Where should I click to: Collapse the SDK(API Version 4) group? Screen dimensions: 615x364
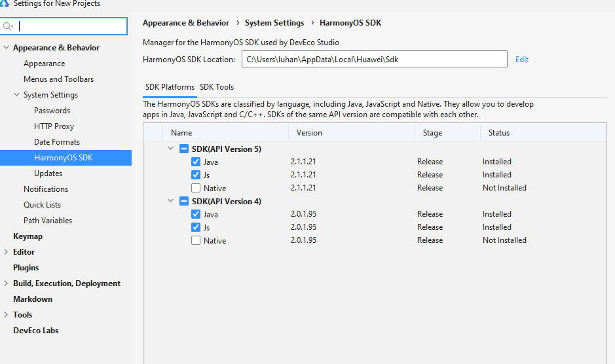coord(171,201)
